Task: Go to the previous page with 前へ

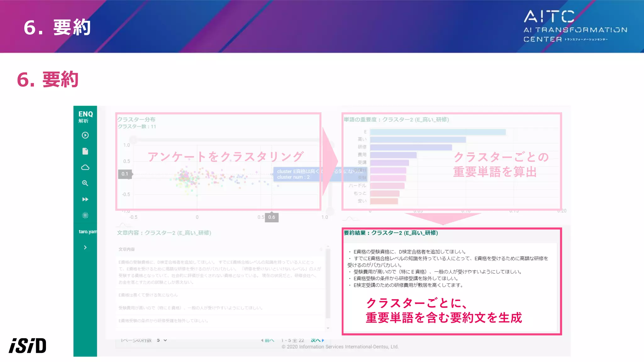Action: click(268, 340)
